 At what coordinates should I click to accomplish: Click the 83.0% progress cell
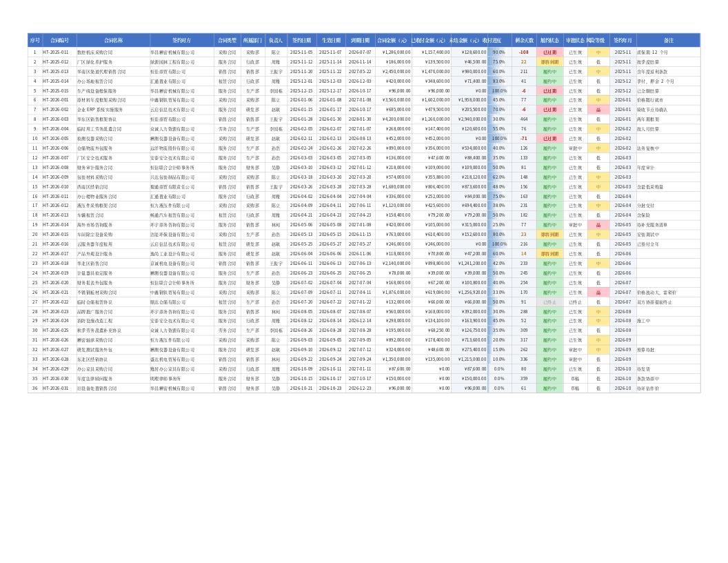(499, 81)
